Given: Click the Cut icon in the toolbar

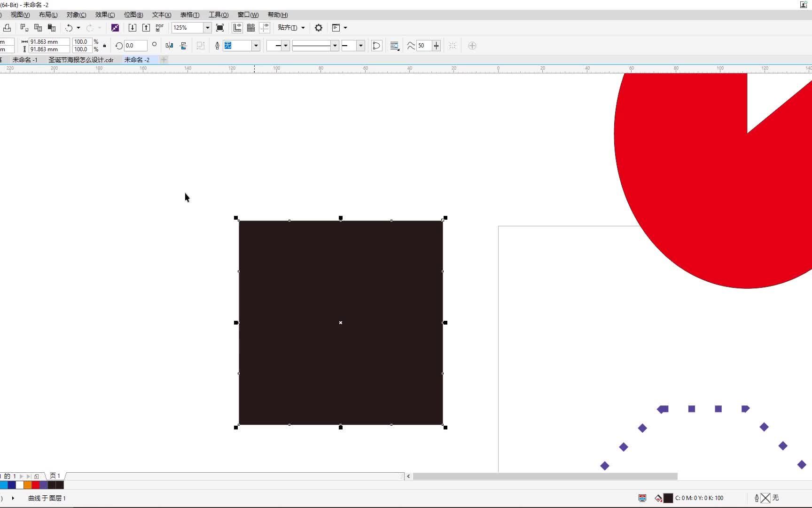Looking at the screenshot, I should coord(24,28).
